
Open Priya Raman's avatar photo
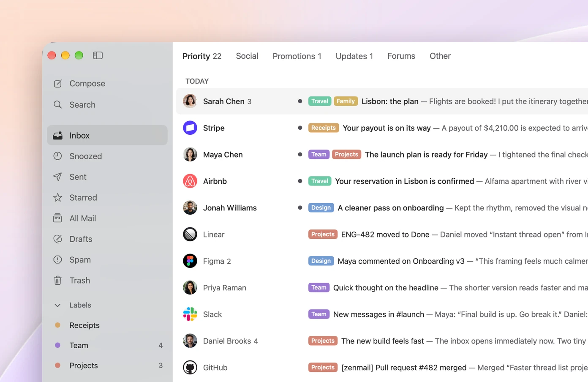pos(190,287)
